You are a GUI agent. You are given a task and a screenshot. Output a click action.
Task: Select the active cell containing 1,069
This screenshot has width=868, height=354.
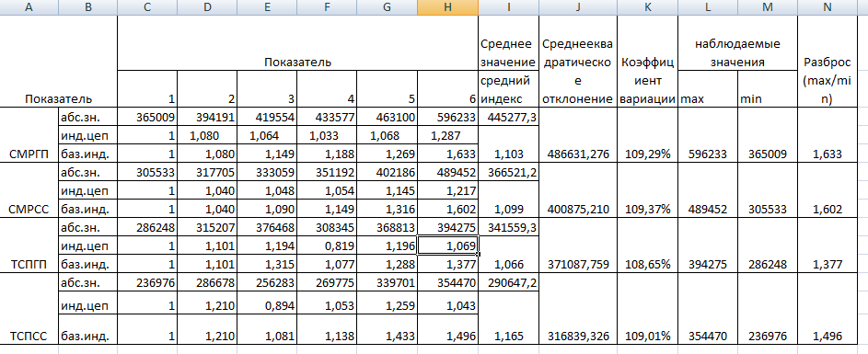447,245
